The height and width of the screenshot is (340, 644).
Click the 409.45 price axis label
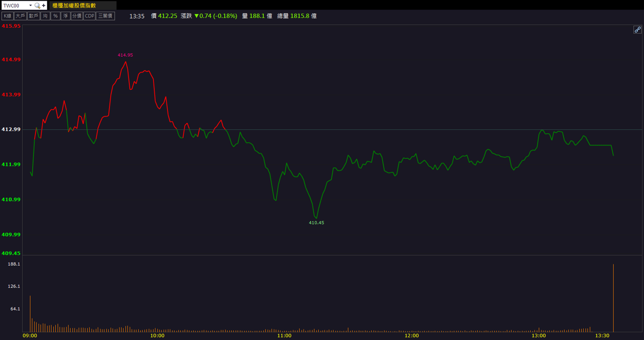pos(11,253)
